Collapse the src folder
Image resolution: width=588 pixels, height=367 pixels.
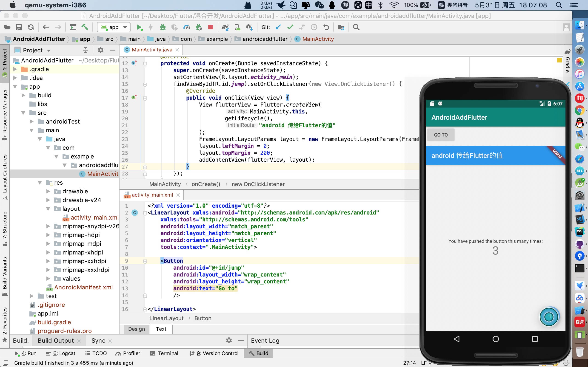23,113
